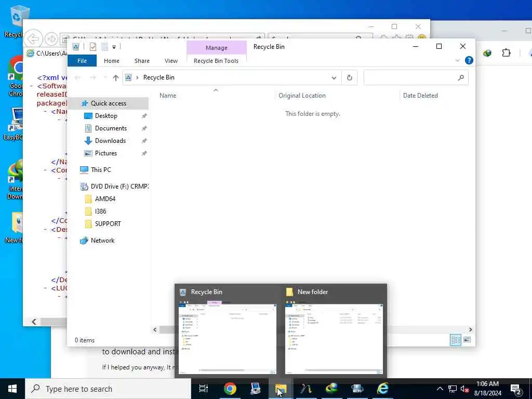Screen dimensions: 532x399
Task: Open Desktop in the navigation pane
Action: [x=106, y=116]
